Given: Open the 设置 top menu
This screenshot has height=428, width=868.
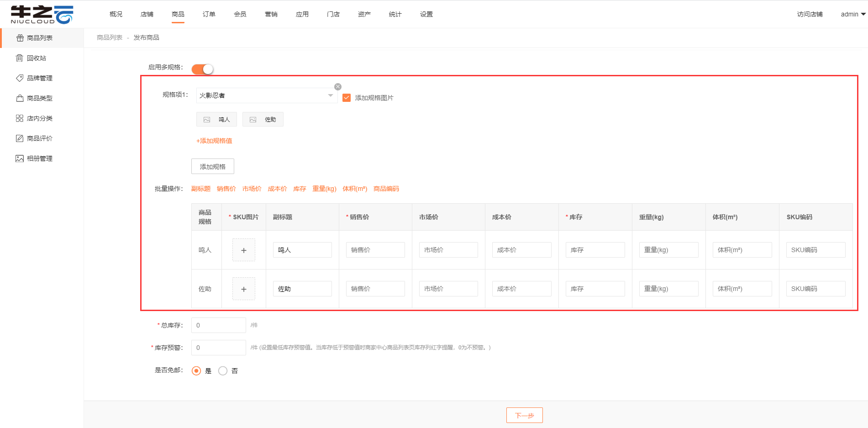Looking at the screenshot, I should (x=426, y=14).
